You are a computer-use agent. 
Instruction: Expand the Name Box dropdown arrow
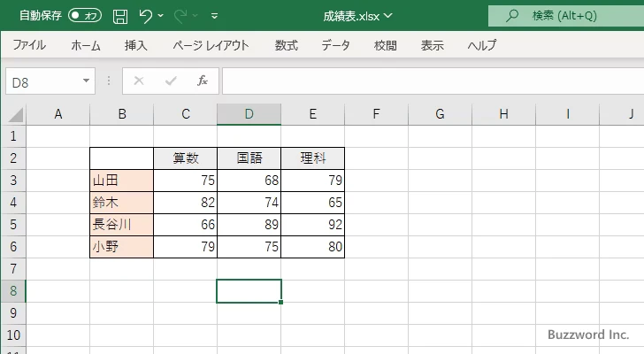pyautogui.click(x=87, y=81)
